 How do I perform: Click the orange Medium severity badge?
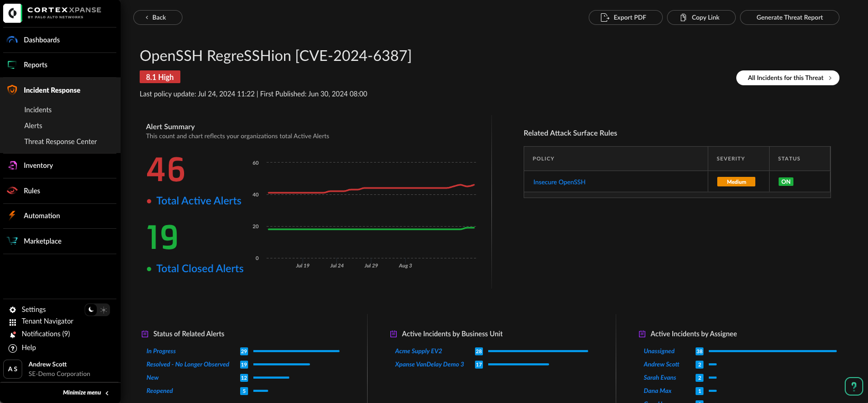[x=736, y=182]
